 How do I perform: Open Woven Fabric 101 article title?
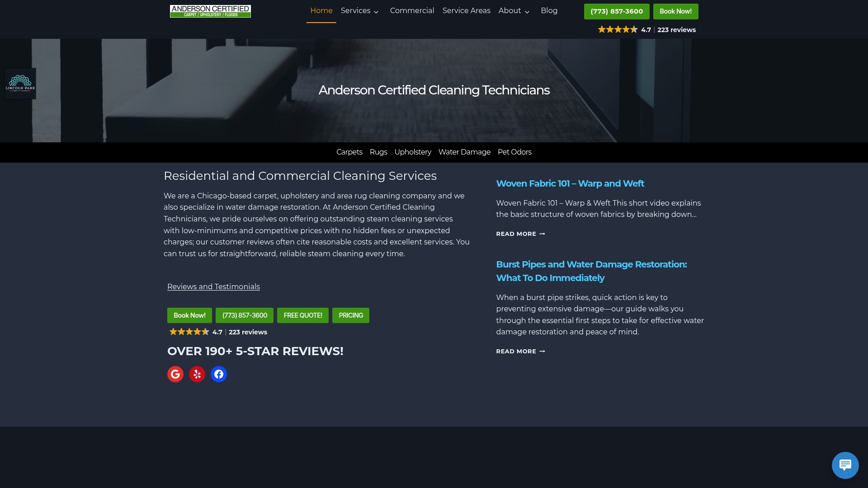[x=570, y=184]
